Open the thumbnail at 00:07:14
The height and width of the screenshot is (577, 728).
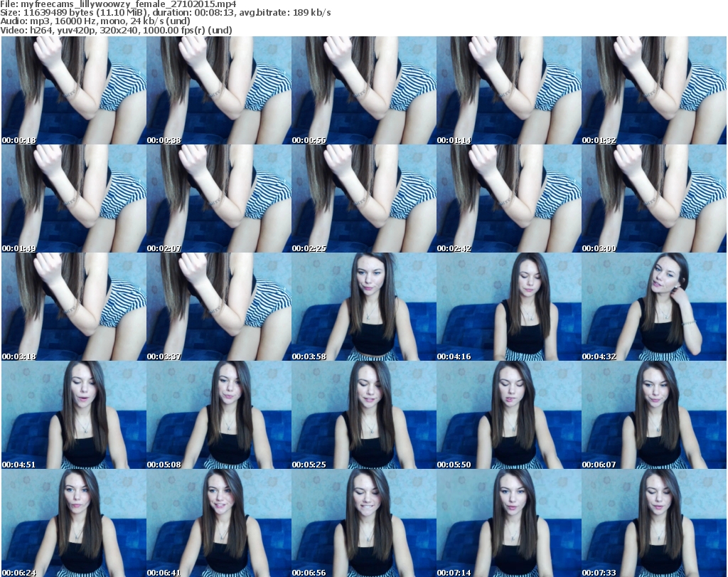click(x=509, y=523)
